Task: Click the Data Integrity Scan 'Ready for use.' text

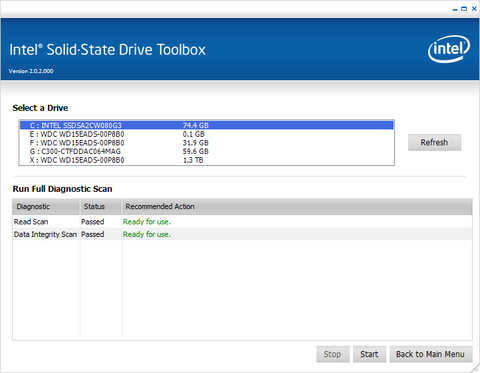Action: (x=147, y=234)
